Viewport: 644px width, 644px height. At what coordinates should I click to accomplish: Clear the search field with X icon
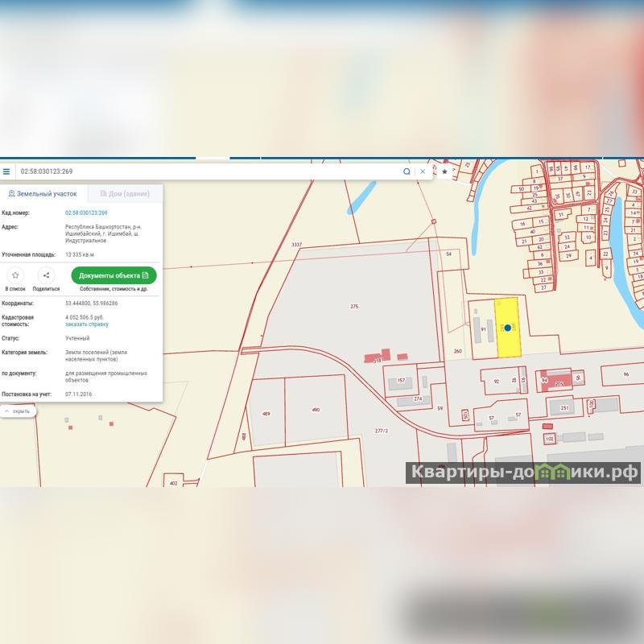coord(423,171)
